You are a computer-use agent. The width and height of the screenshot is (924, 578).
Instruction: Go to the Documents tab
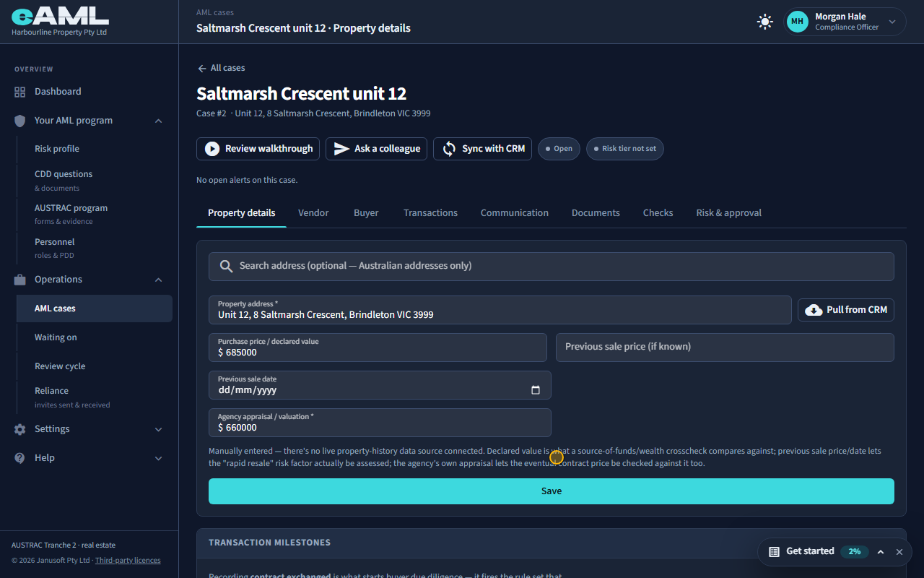(596, 213)
